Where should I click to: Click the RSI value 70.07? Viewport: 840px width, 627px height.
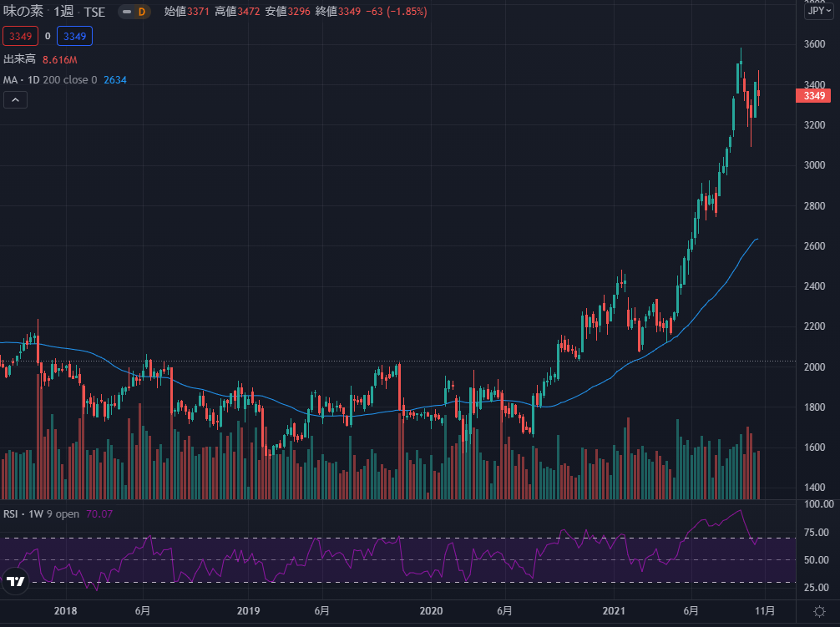point(99,514)
